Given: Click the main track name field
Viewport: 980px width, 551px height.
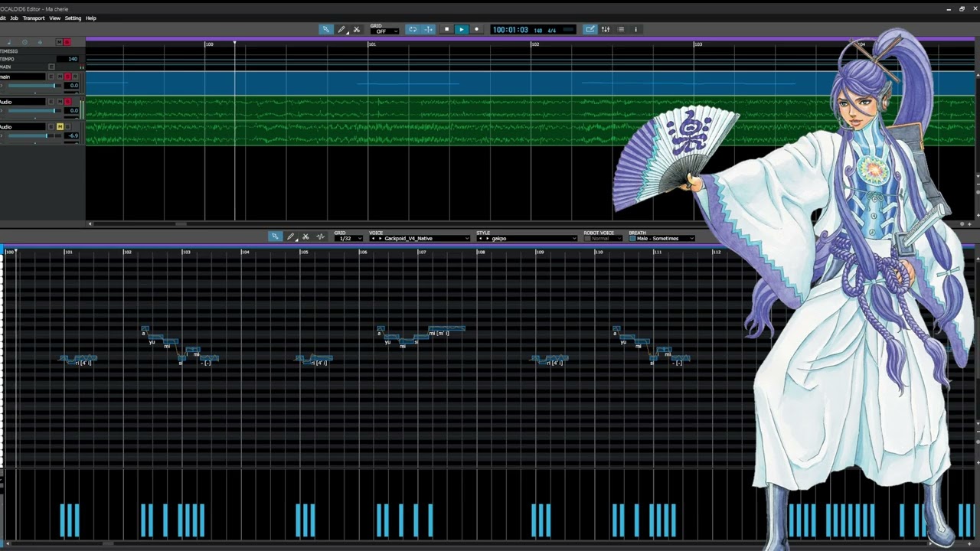Looking at the screenshot, I should 22,77.
